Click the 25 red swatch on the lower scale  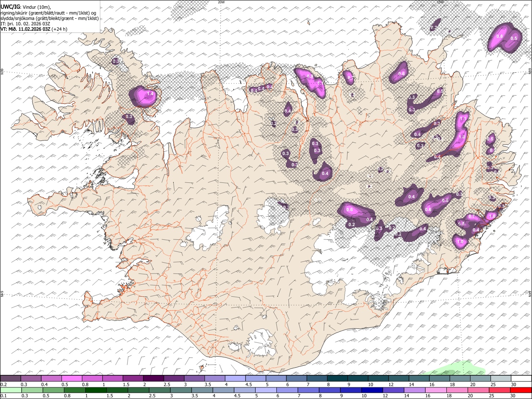500,390
